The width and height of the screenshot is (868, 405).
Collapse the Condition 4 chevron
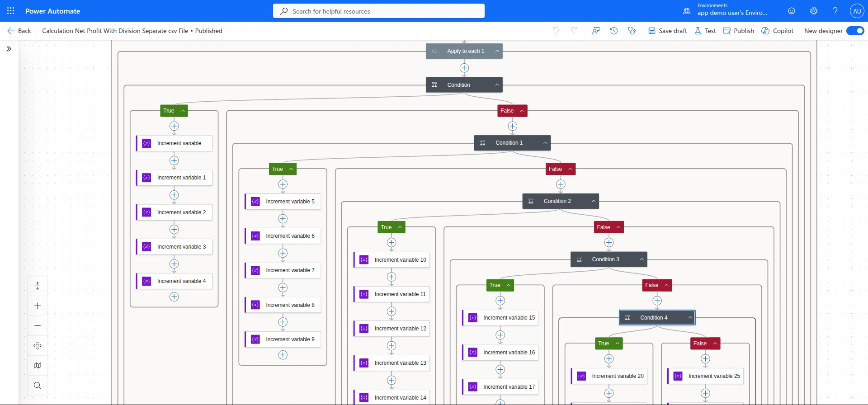(690, 318)
